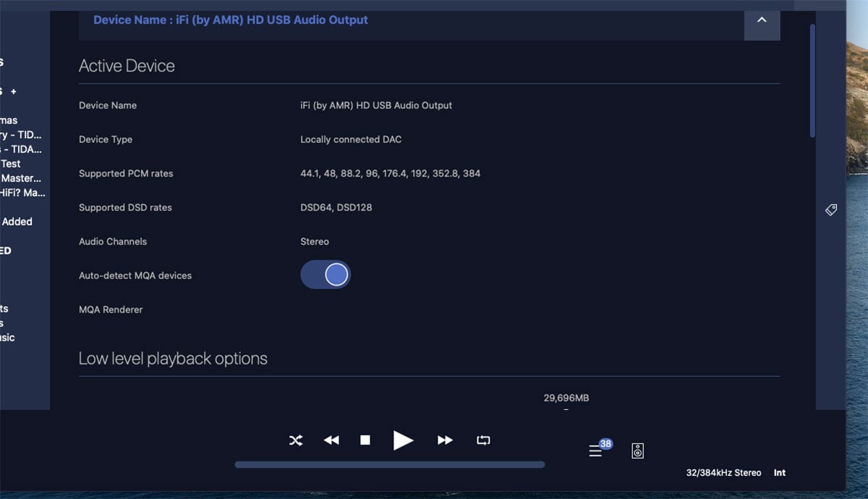Viewport: 868px width, 499px height.
Task: Click the settings panel scrollbar
Action: (x=812, y=80)
